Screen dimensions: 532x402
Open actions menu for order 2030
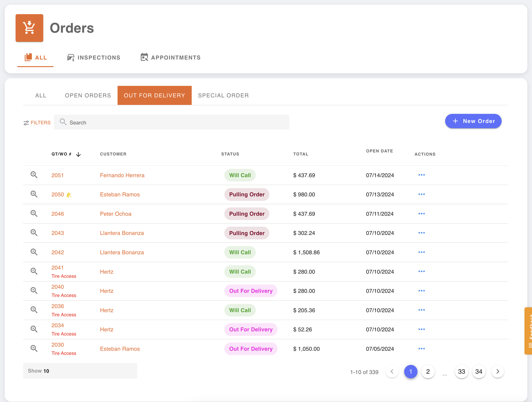point(421,349)
